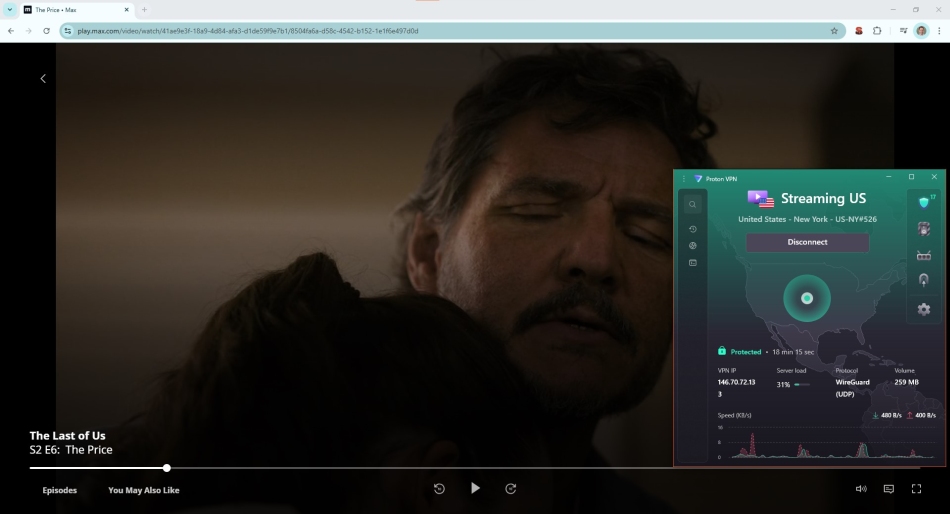The width and height of the screenshot is (950, 514).
Task: Open the countries globe icon in Proton VPN
Action: pos(693,245)
